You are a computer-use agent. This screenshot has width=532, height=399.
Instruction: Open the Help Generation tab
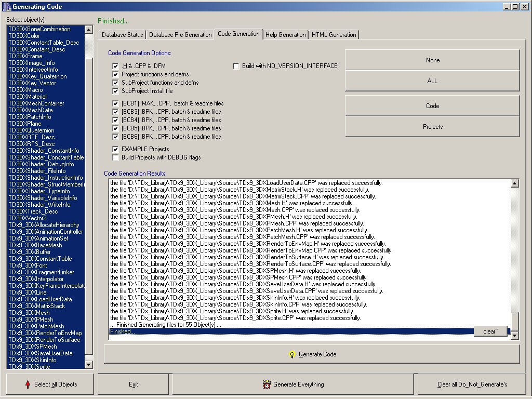click(x=285, y=35)
